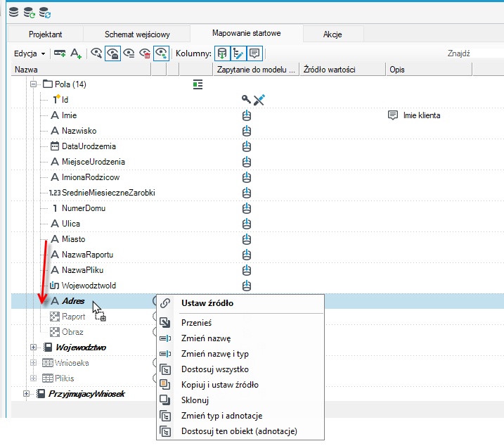Select the Id field in the tree
Viewport: 504px width, 446px height.
point(65,100)
